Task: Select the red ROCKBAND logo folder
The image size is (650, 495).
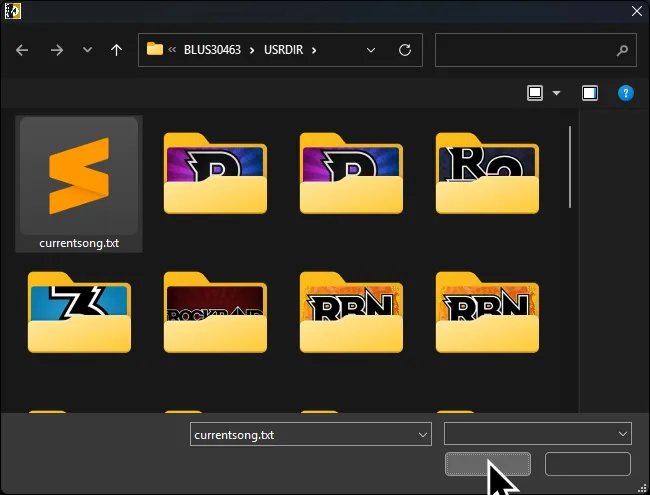Action: [215, 312]
